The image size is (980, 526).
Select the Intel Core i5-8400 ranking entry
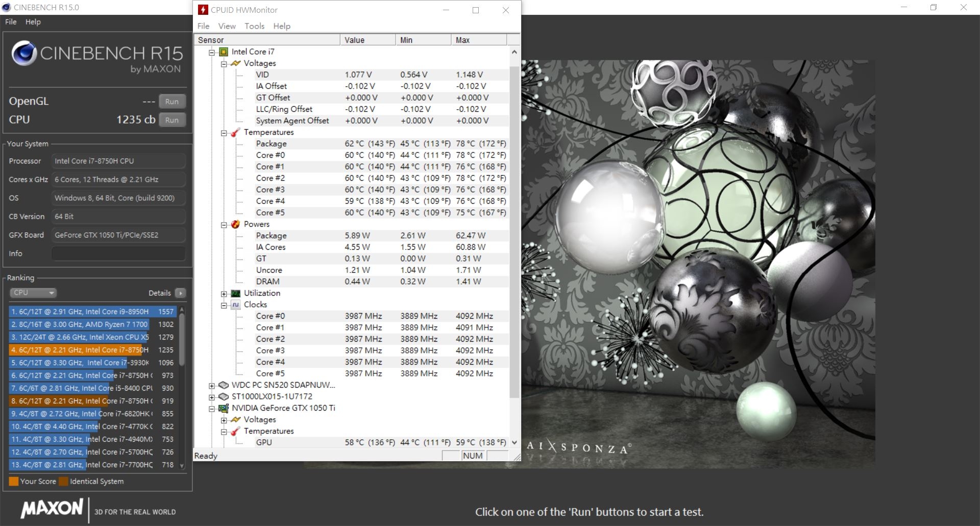coord(92,388)
